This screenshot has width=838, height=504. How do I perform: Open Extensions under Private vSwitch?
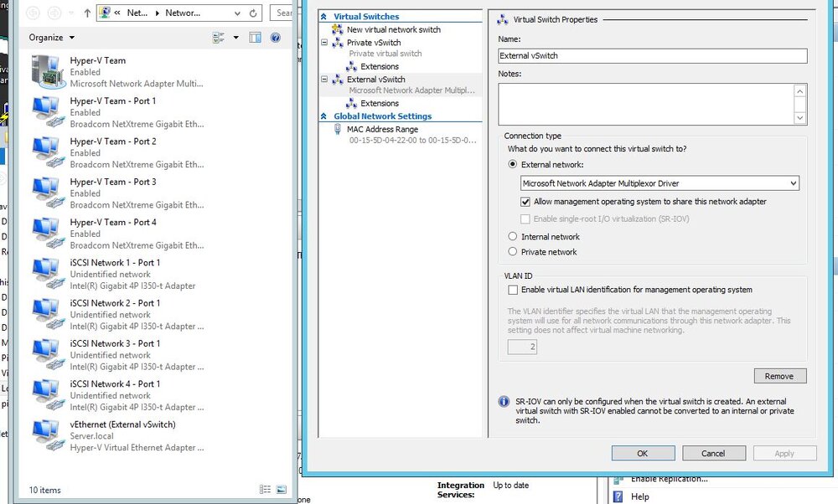coord(380,66)
